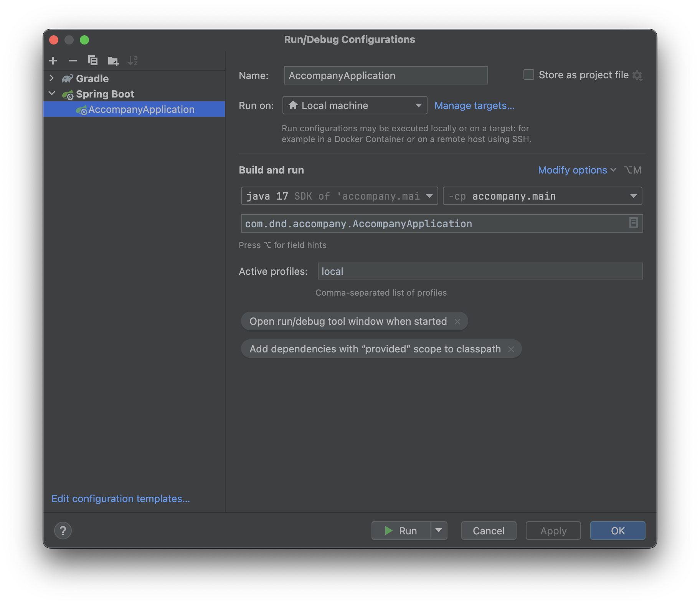Image resolution: width=700 pixels, height=605 pixels.
Task: Focus the Active profiles field
Action: click(x=480, y=271)
